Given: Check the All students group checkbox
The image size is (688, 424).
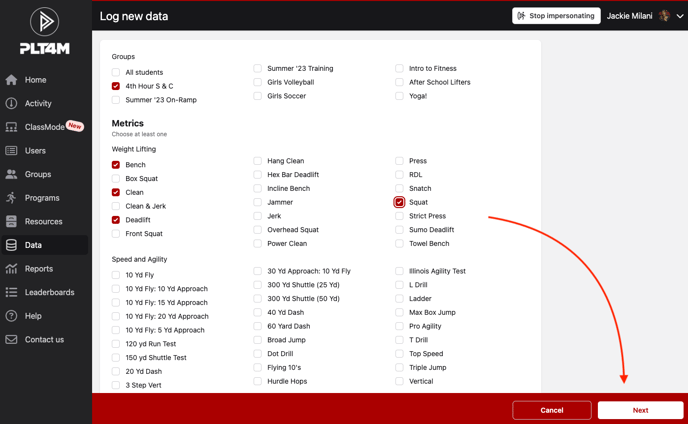Looking at the screenshot, I should (x=116, y=73).
